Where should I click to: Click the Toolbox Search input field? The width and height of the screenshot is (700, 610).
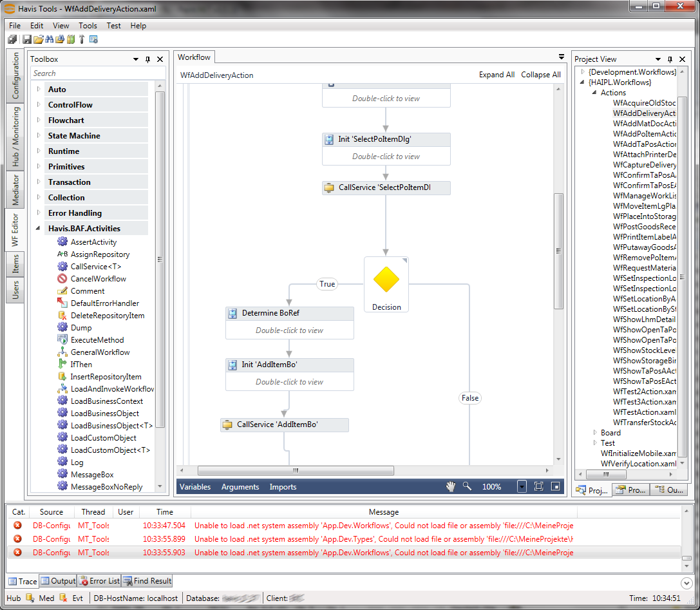pyautogui.click(x=90, y=73)
